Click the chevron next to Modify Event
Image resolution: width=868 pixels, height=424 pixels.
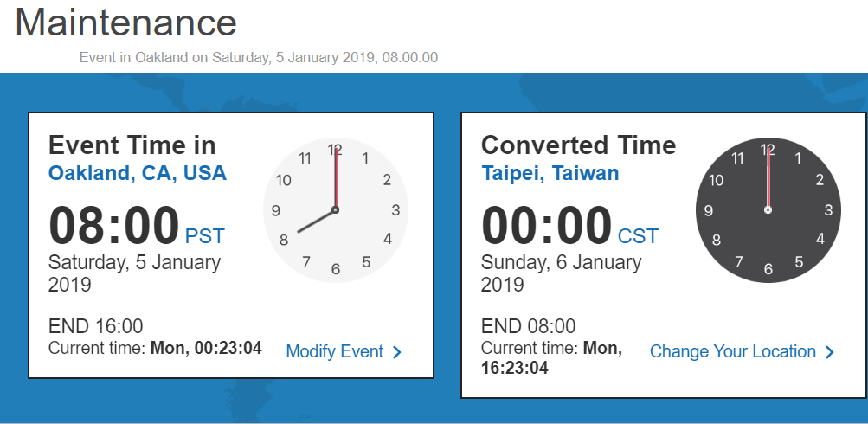point(397,352)
